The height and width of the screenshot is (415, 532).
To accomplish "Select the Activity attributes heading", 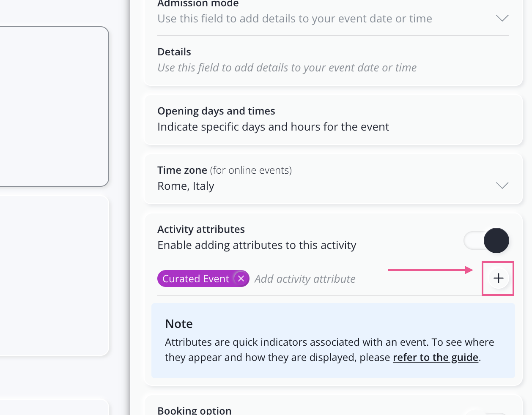I will (201, 229).
